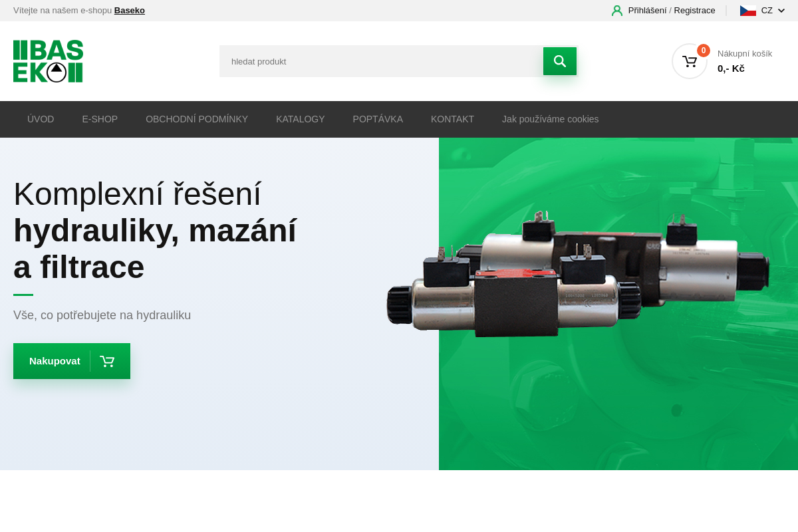Click the cart item count badge showing 0
The width and height of the screenshot is (798, 532).
click(703, 50)
